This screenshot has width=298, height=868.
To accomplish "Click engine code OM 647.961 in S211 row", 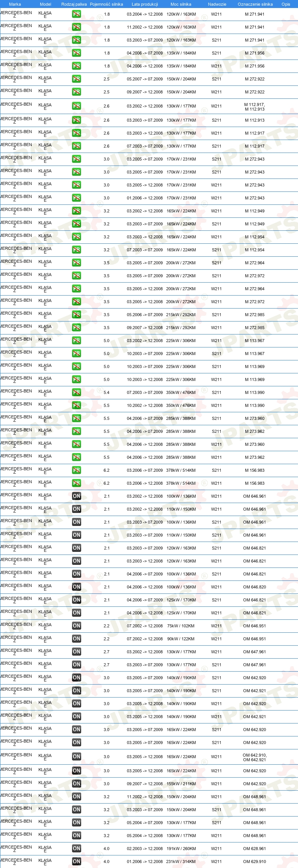I will click(x=255, y=665).
